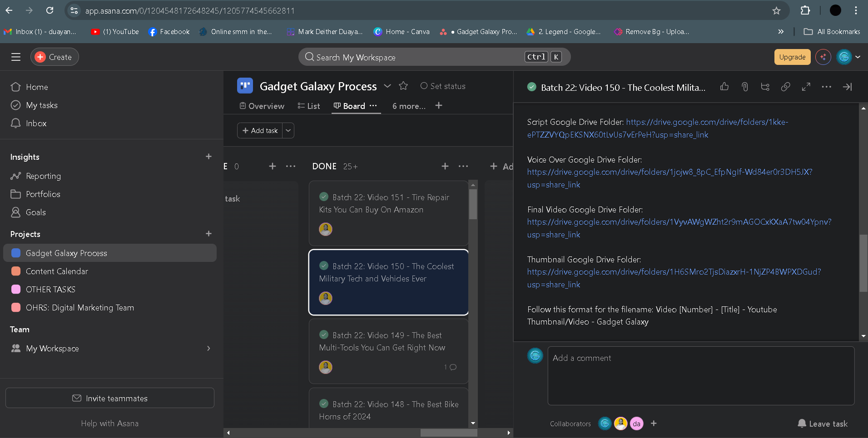Image resolution: width=868 pixels, height=438 pixels.
Task: Open comment count on Video 149 card
Action: click(x=450, y=367)
